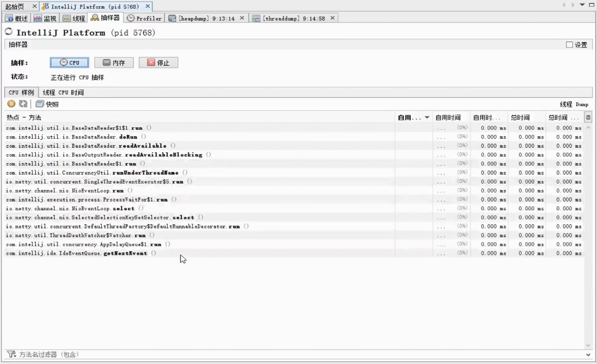Select the 抽样器 tab
The height and width of the screenshot is (364, 597).
tap(106, 18)
